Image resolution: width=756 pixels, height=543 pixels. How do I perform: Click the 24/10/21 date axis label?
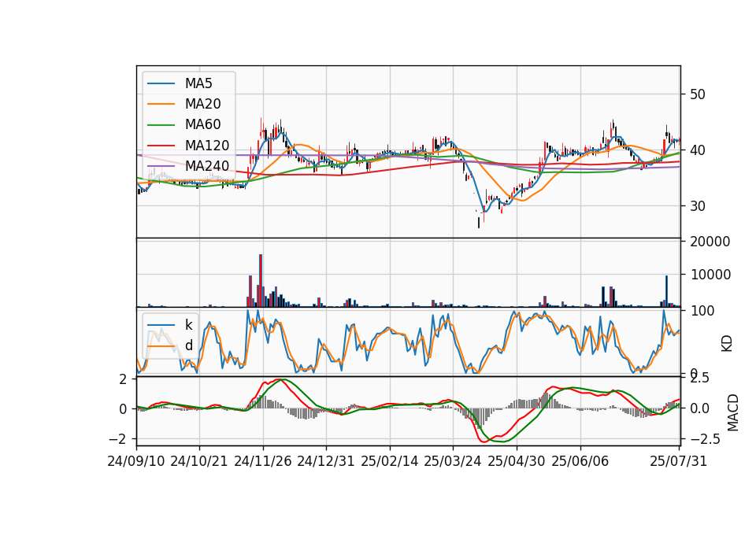click(x=199, y=461)
